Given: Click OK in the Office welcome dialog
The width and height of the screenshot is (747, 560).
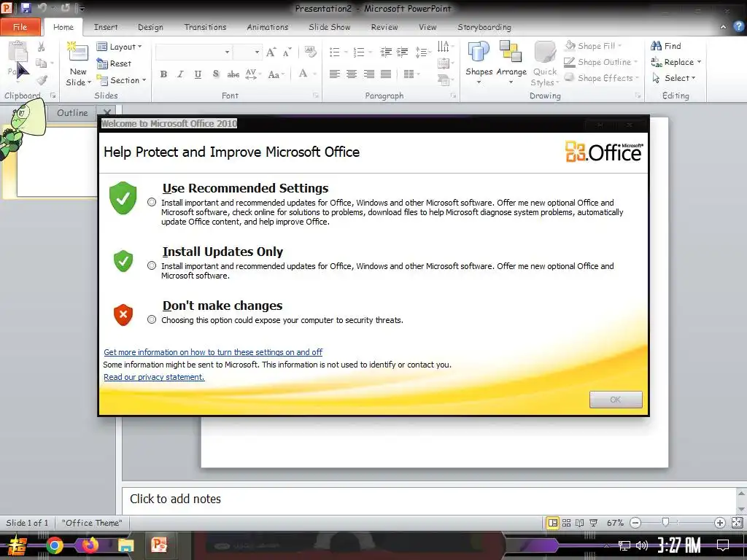Looking at the screenshot, I should (x=616, y=400).
